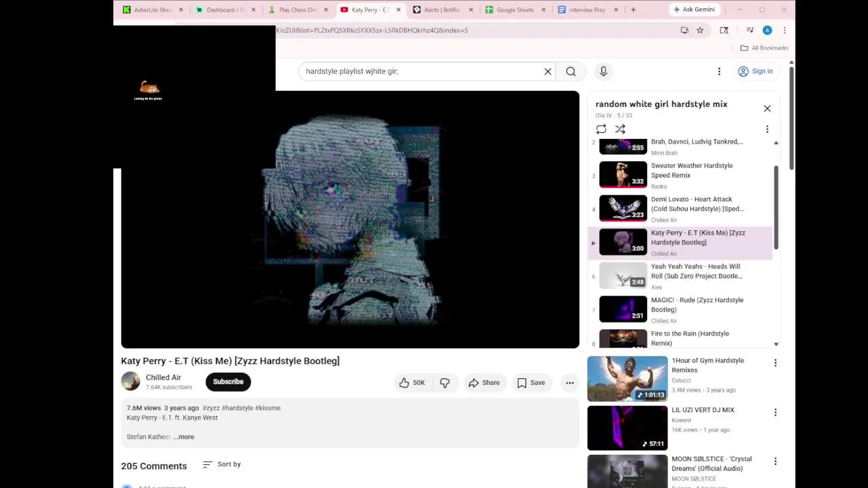Image resolution: width=868 pixels, height=488 pixels.
Task: Click the video player area
Action: (x=350, y=219)
